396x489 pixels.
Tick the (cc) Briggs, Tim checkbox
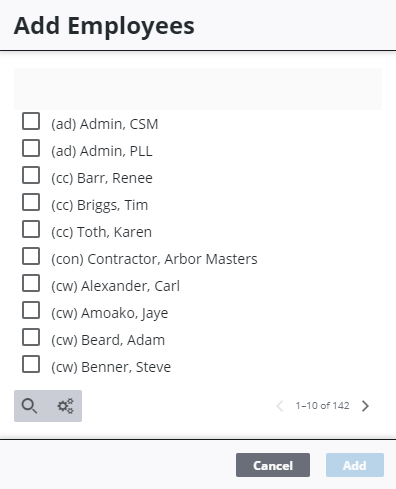(31, 202)
